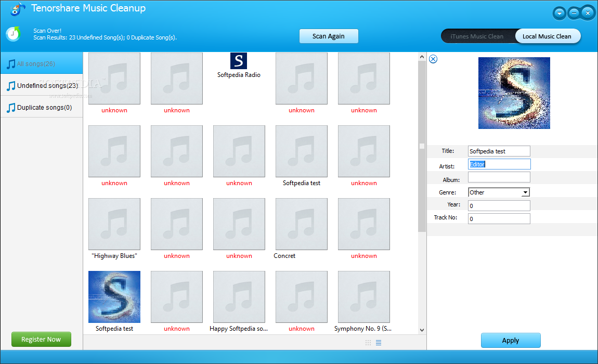Screen dimensions: 598x364
Task: Select Softpedia test song with blue S cover
Action: coord(114,297)
